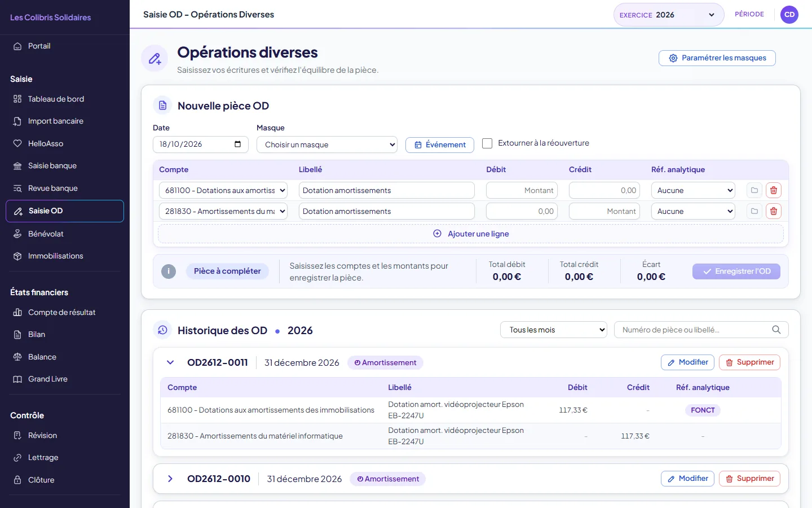The image size is (812, 508).
Task: Open folder icon on the 681100 line
Action: 754,190
